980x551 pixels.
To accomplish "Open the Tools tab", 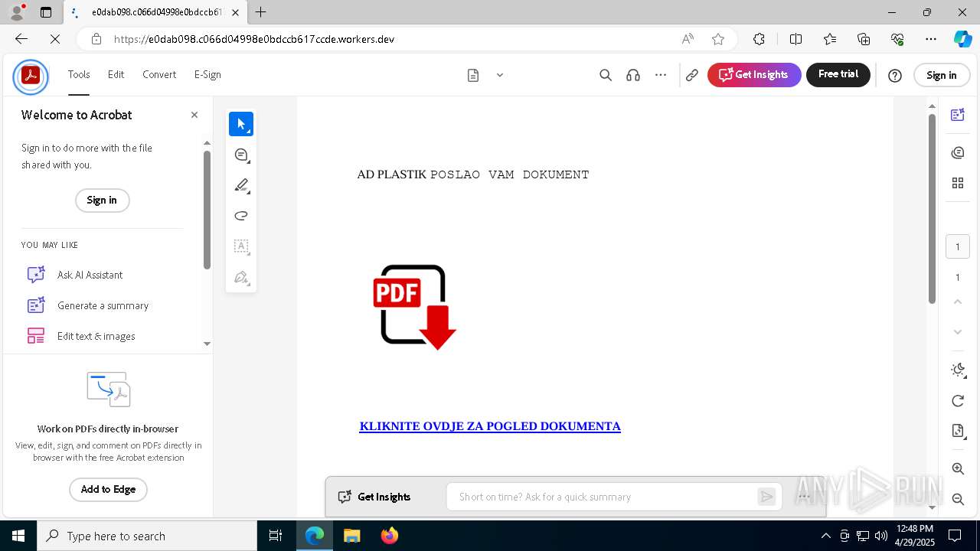I will pos(79,74).
